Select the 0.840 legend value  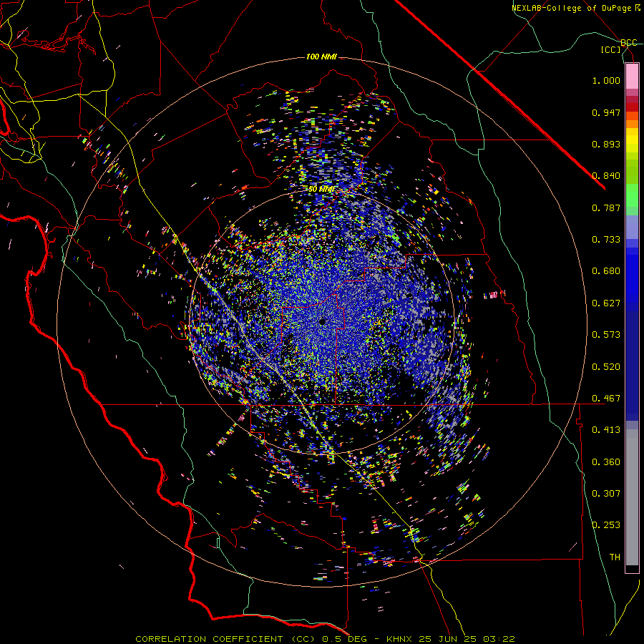[606, 176]
